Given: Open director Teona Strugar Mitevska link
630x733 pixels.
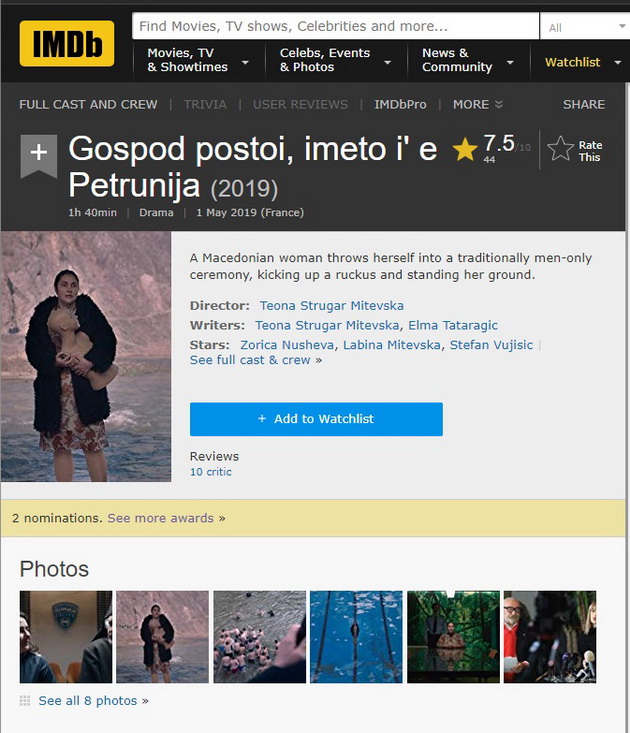Looking at the screenshot, I should [331, 305].
